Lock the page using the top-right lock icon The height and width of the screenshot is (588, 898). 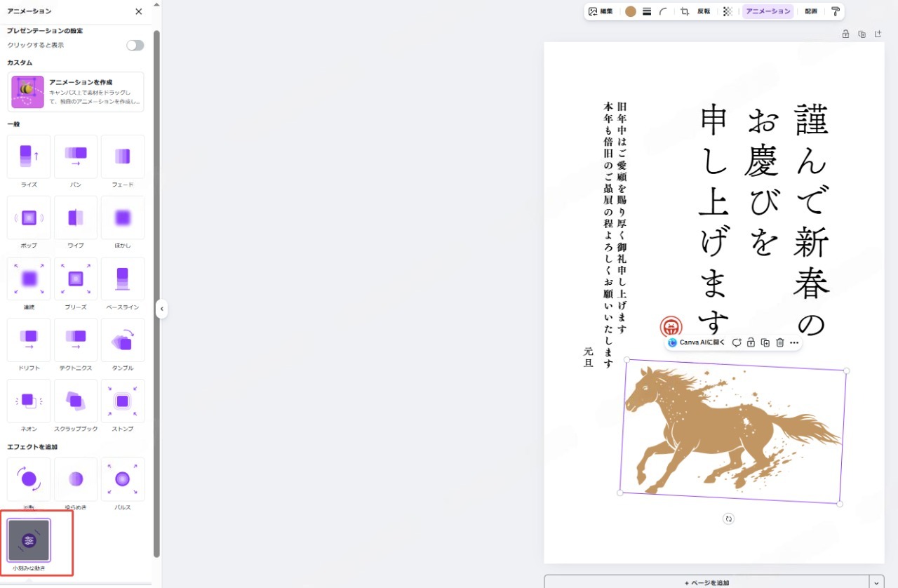pos(845,33)
